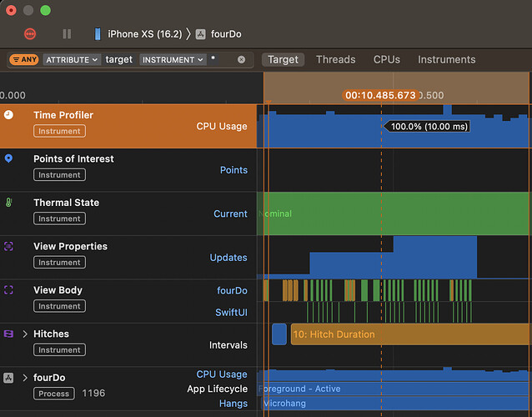The height and width of the screenshot is (417, 532).
Task: Click the Intervals lane label
Action: [228, 345]
